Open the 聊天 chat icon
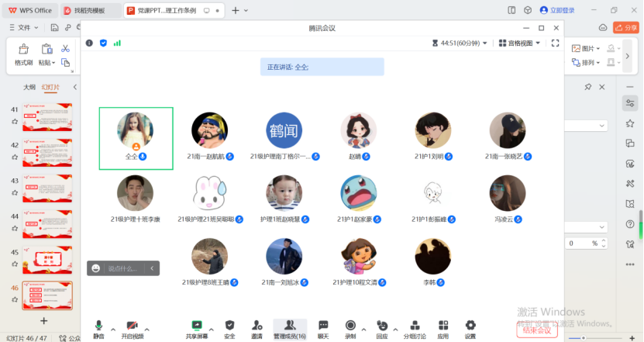Screen dimensions: 644x342 coord(323,326)
